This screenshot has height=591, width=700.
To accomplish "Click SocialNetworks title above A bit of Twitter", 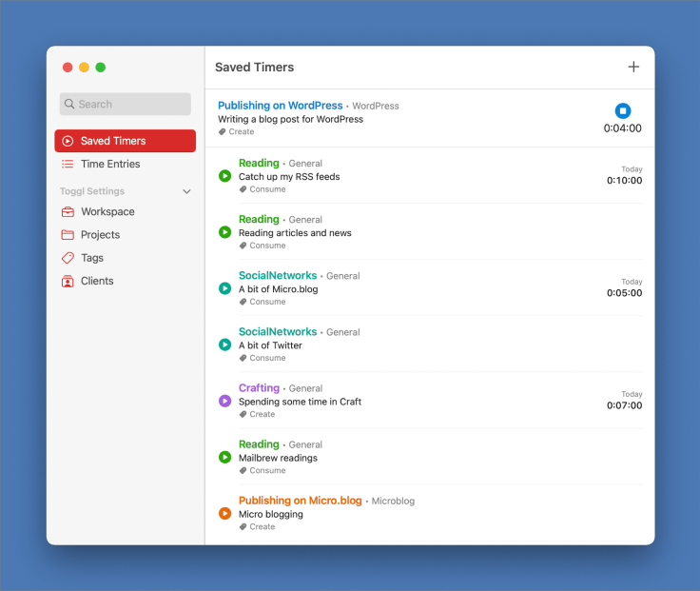I will point(278,331).
